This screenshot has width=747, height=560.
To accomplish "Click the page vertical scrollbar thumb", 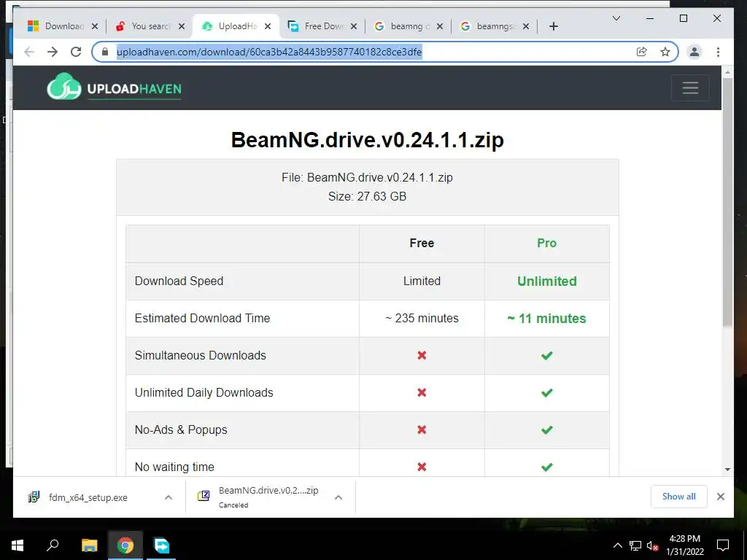I will click(x=727, y=203).
